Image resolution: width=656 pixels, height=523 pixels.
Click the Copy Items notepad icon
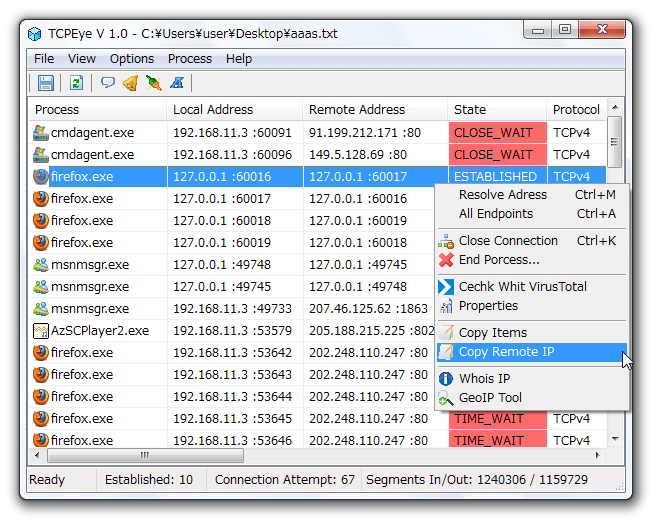(x=446, y=333)
